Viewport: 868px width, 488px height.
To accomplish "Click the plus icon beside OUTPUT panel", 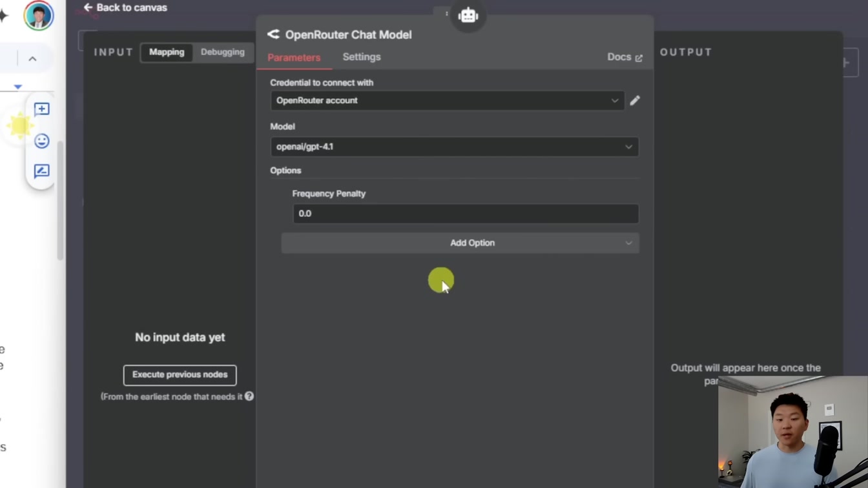I will 846,63.
